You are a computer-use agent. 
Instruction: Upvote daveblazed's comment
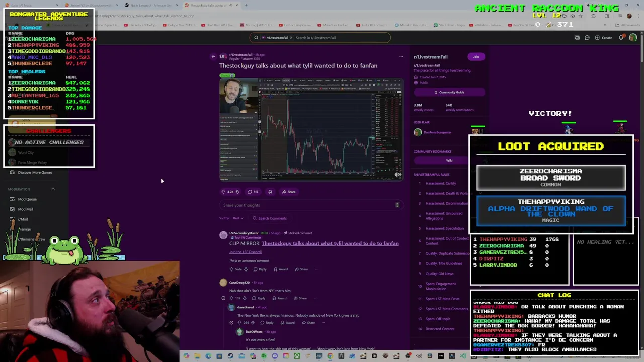click(x=239, y=323)
